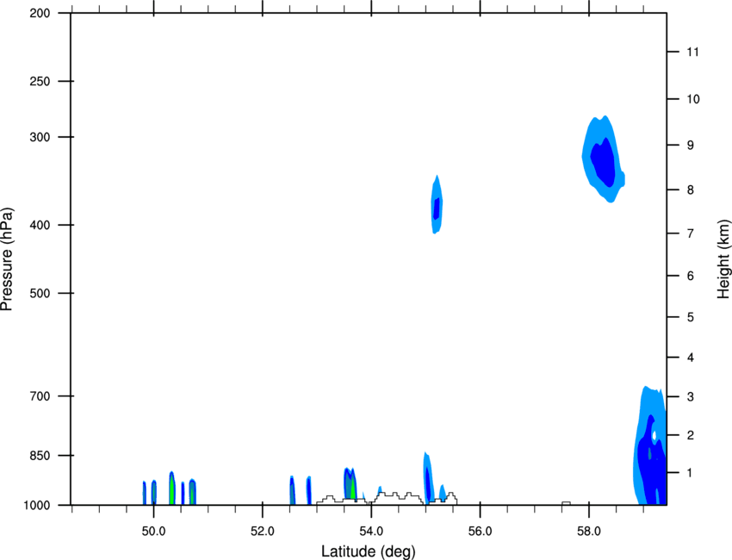Click the blue contour column at 55 degrees latitude
This screenshot has width=732, height=560.
(x=428, y=477)
